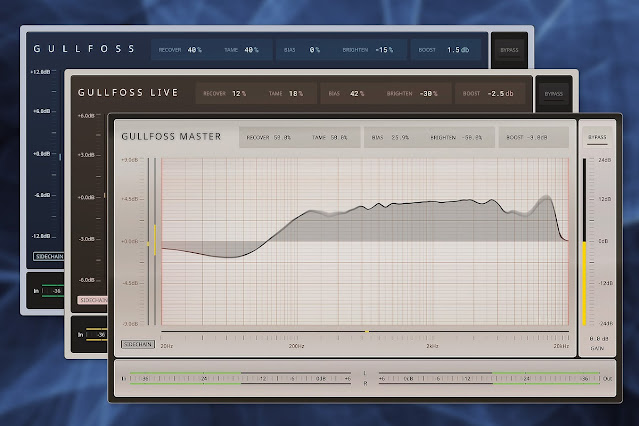This screenshot has width=639, height=426.
Task: Enable Bypass on the blue Gullfoss plugin
Action: [510, 49]
